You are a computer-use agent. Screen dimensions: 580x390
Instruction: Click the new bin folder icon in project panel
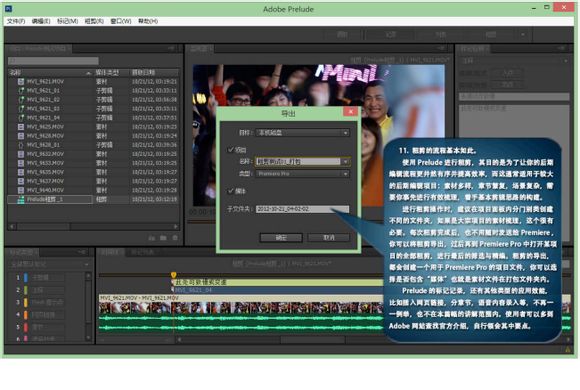click(163, 238)
